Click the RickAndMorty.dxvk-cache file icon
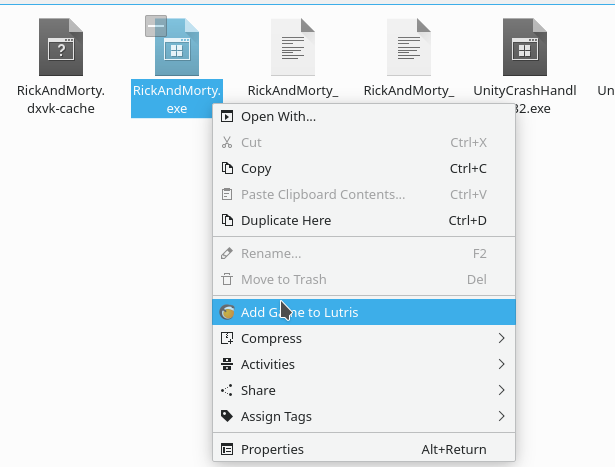 click(61, 47)
